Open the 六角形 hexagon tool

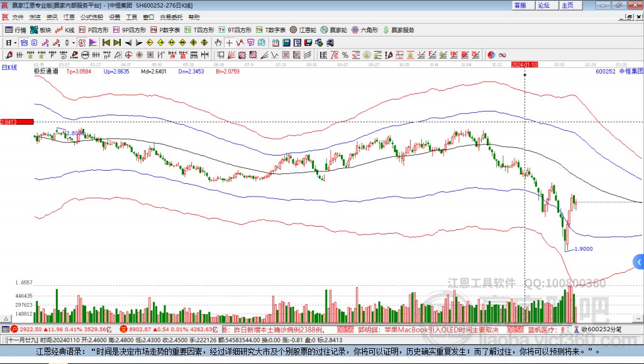365,30
